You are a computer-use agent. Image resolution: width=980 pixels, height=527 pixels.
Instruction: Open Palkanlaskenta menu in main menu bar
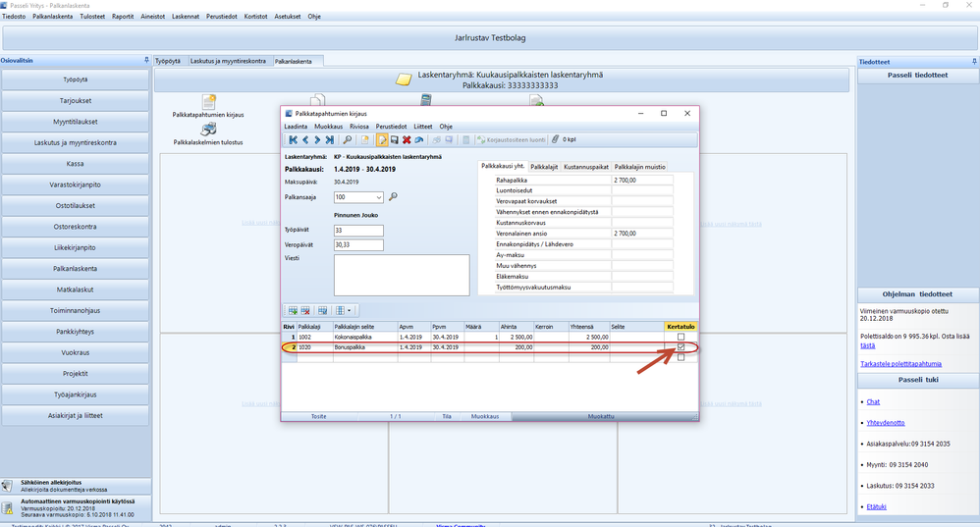click(x=52, y=17)
